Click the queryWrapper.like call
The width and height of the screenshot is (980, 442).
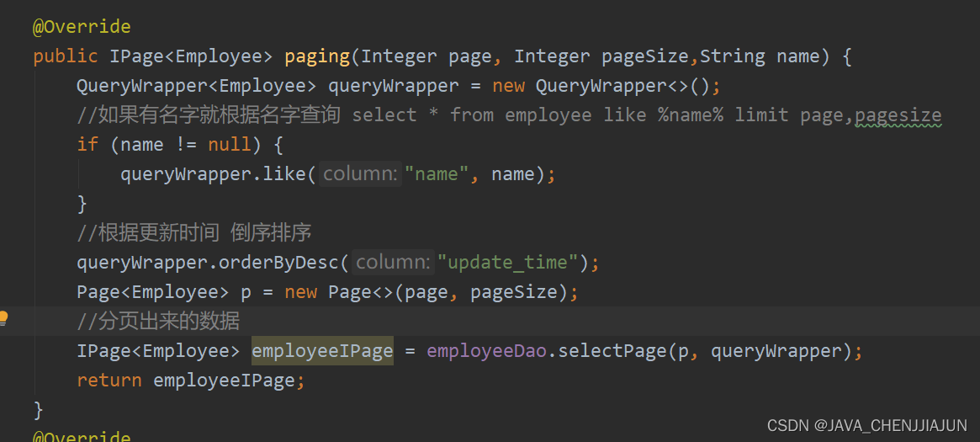[x=213, y=174]
